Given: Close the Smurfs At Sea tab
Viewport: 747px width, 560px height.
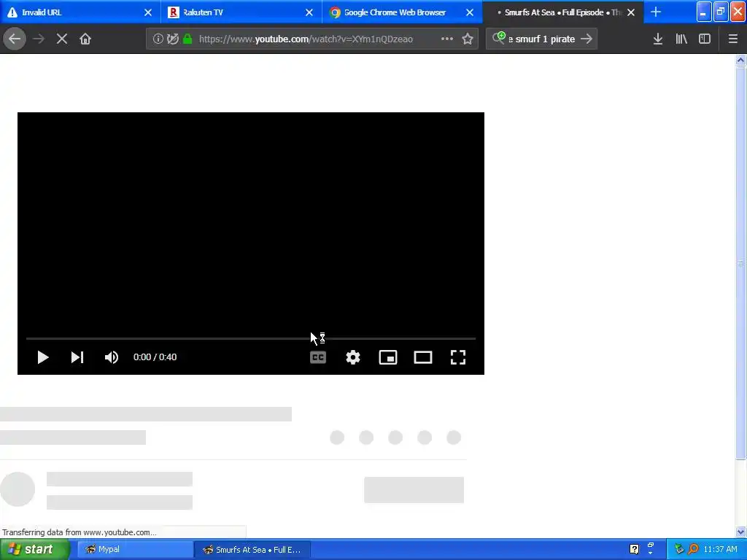Looking at the screenshot, I should [631, 12].
